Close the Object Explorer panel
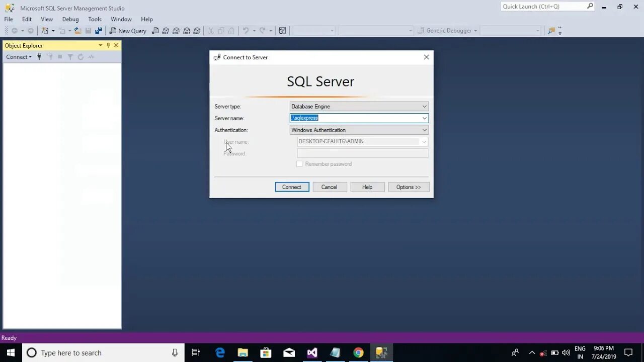The image size is (644, 362). 116,45
